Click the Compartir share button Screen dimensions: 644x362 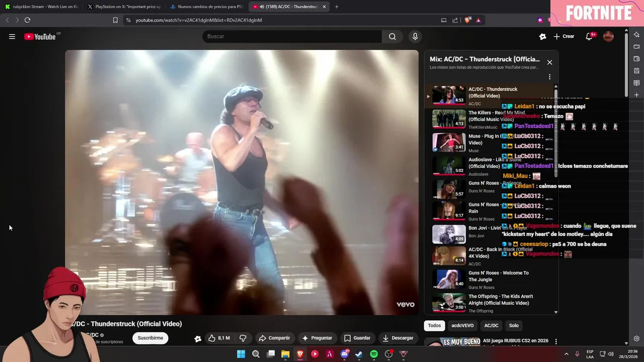point(274,338)
